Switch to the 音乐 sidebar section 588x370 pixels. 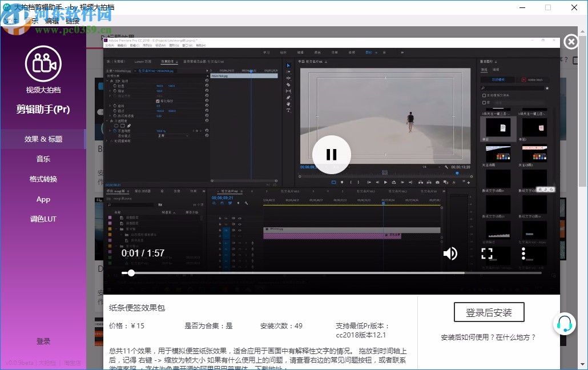[43, 159]
